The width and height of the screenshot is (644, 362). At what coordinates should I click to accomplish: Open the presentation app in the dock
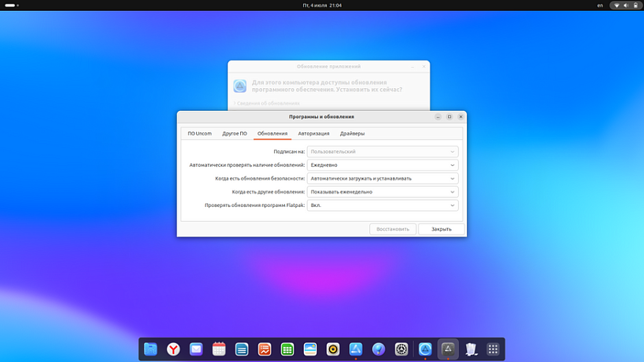[x=265, y=349]
